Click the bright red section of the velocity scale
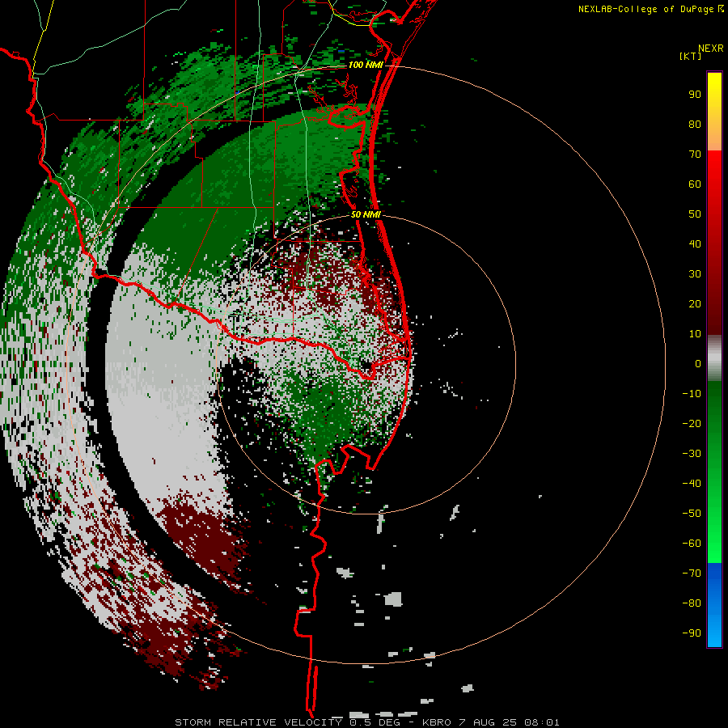This screenshot has width=728, height=728. 714,171
